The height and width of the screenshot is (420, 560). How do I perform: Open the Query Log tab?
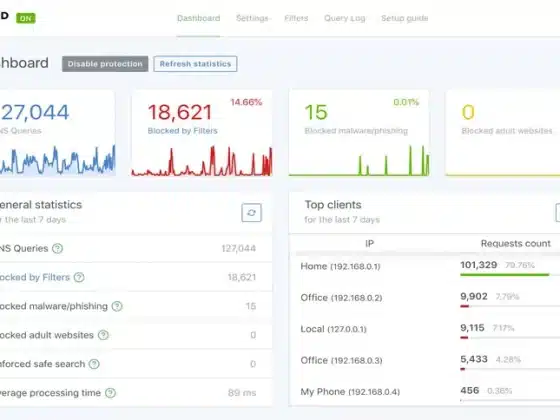(x=345, y=18)
